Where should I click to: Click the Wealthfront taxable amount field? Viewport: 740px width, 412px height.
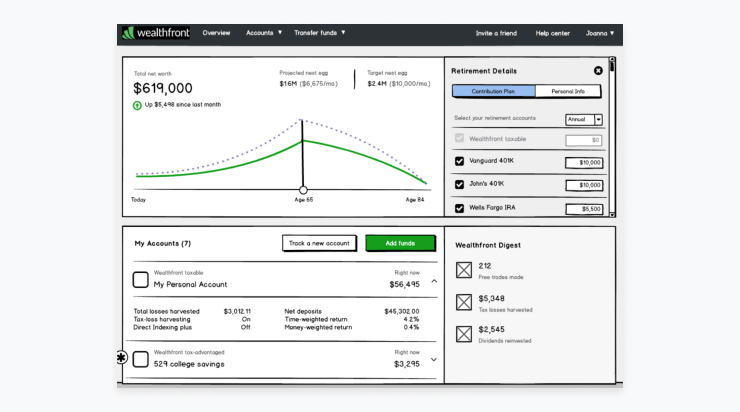[x=584, y=140]
